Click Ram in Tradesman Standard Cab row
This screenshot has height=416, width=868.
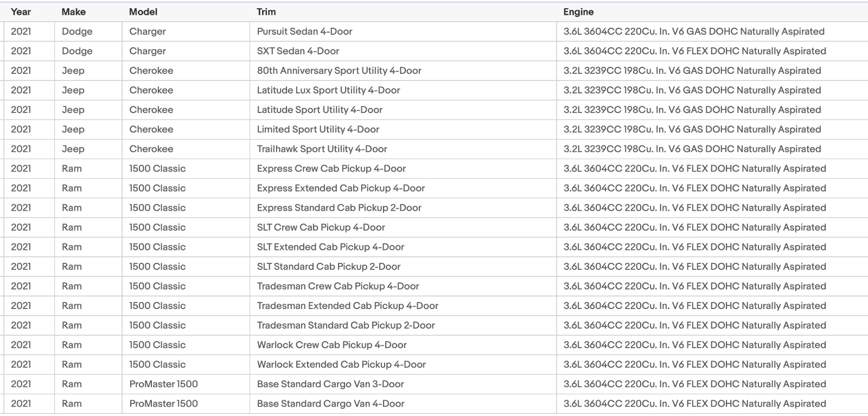(72, 325)
